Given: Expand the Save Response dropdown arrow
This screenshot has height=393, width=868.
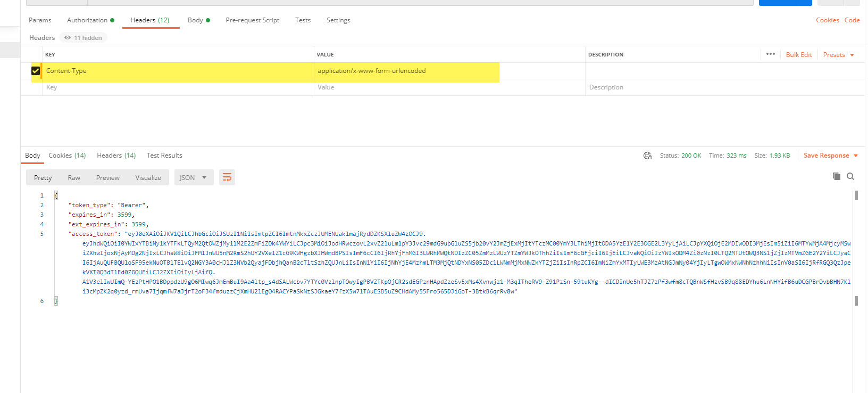Looking at the screenshot, I should (x=856, y=155).
